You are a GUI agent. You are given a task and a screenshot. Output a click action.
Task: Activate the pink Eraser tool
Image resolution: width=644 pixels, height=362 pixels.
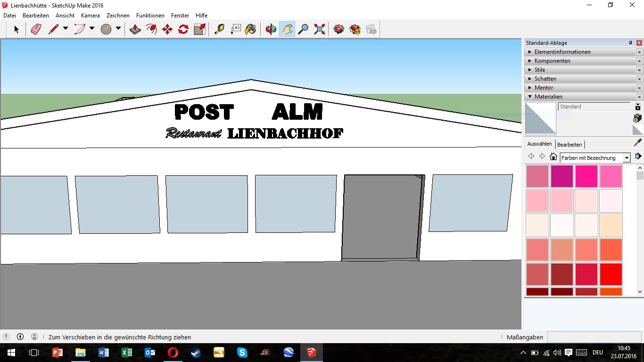pos(36,29)
